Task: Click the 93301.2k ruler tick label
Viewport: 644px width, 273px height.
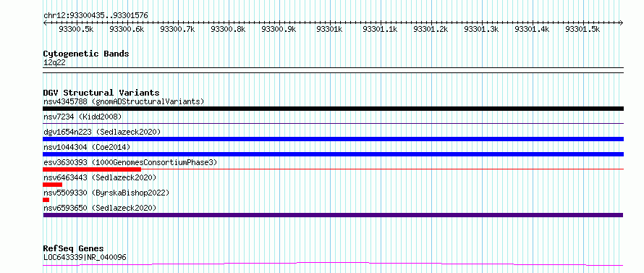Action: click(x=431, y=29)
